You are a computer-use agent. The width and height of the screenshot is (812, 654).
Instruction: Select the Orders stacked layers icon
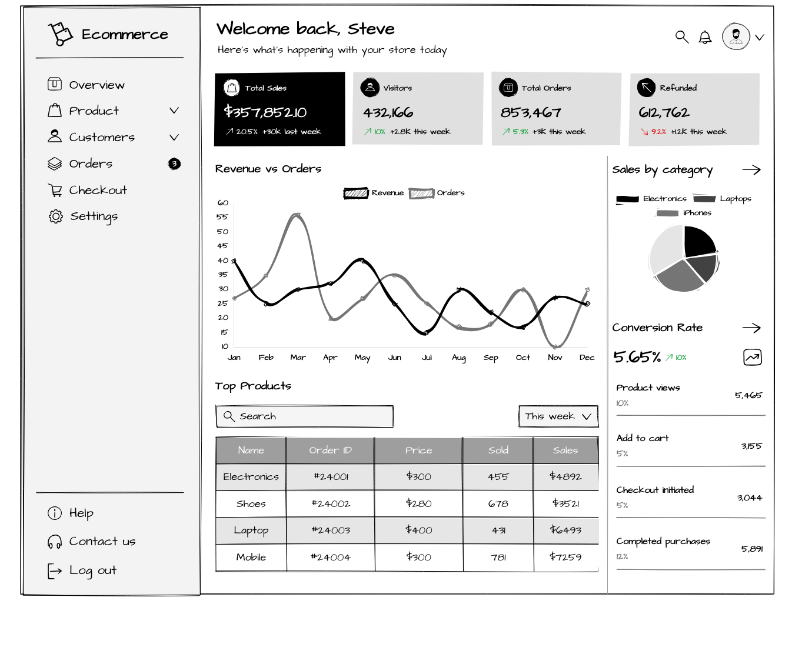coord(55,163)
